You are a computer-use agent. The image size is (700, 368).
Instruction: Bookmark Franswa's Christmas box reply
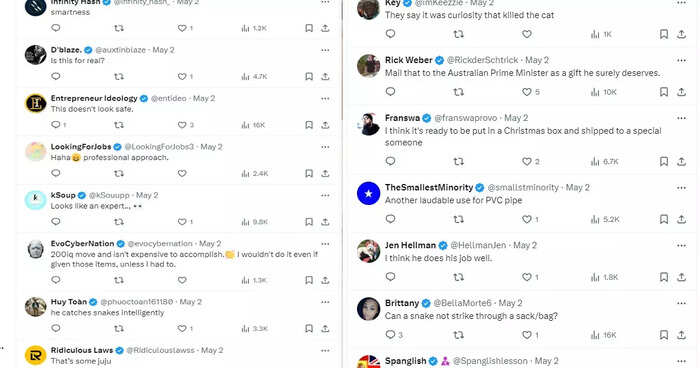point(664,161)
